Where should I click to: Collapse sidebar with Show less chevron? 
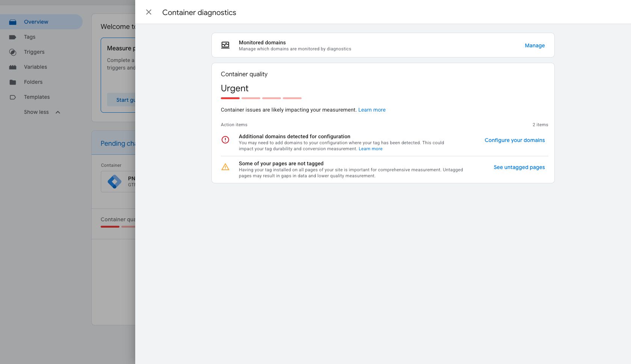point(58,112)
